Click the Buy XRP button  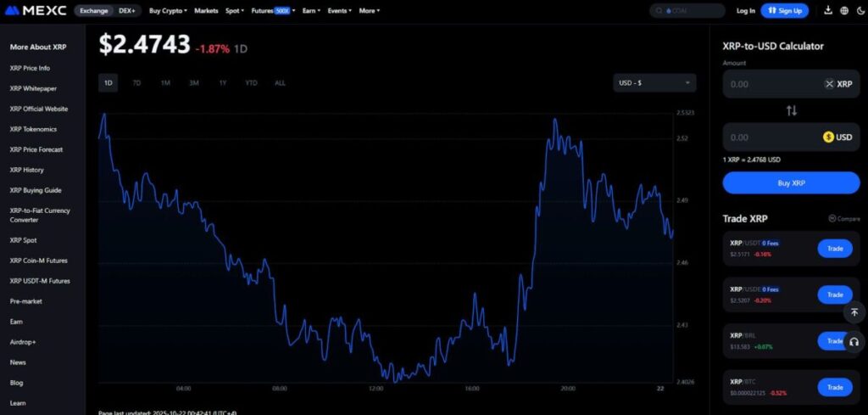791,182
